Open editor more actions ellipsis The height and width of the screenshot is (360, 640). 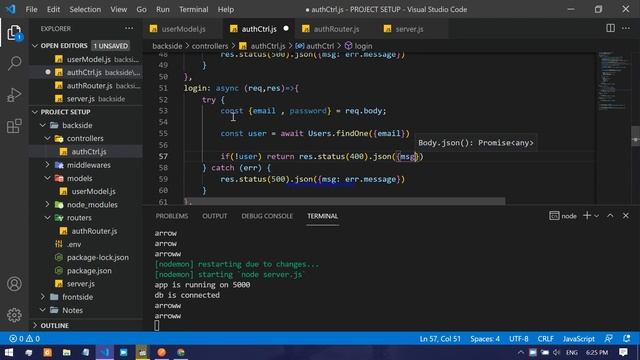626,28
